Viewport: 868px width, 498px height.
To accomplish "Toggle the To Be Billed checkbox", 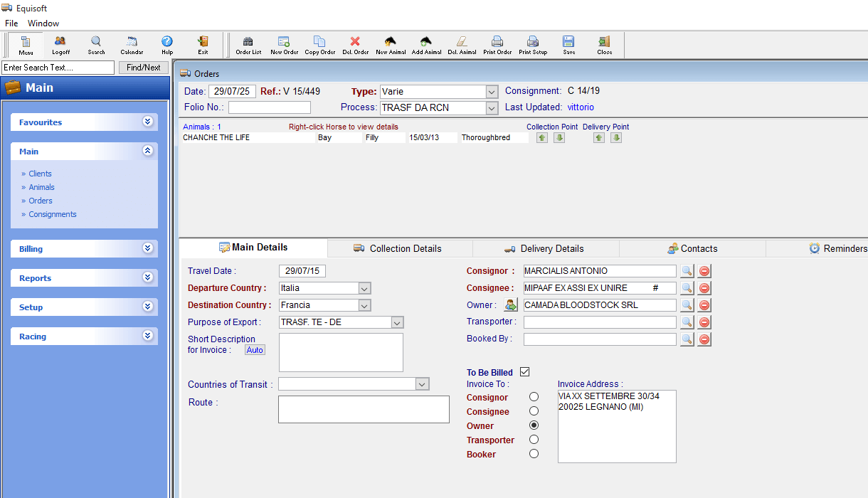I will click(525, 372).
